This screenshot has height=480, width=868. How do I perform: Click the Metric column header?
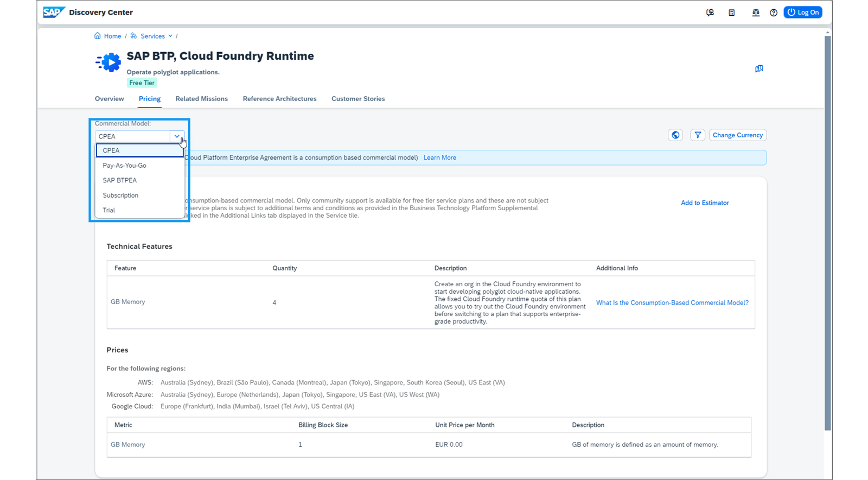[123, 425]
